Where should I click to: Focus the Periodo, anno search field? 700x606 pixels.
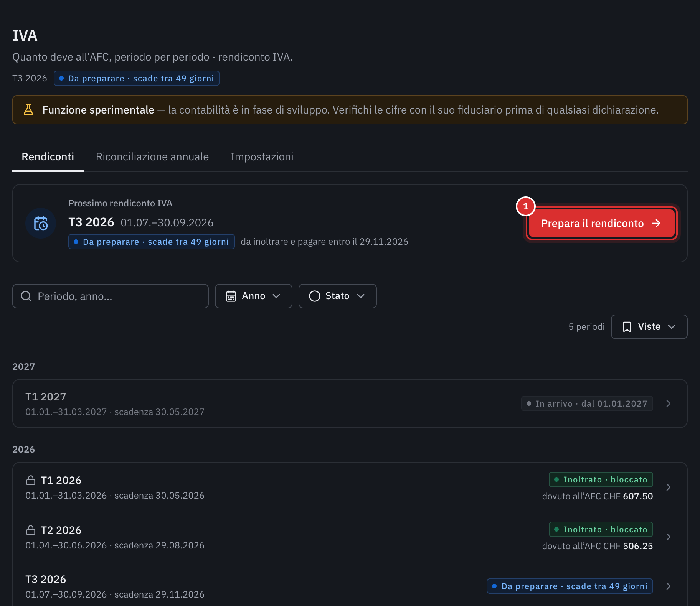[111, 296]
